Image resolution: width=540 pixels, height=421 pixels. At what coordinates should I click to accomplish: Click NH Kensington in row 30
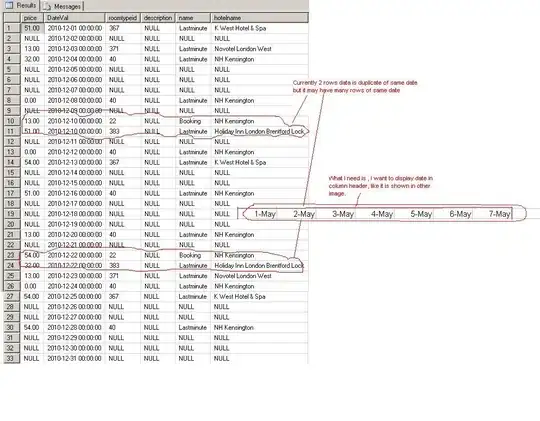(233, 328)
